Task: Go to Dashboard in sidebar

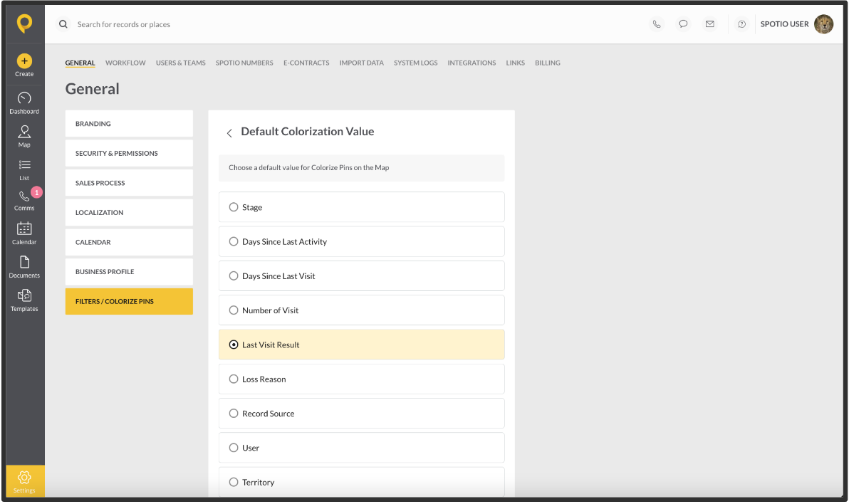Action: (x=24, y=103)
